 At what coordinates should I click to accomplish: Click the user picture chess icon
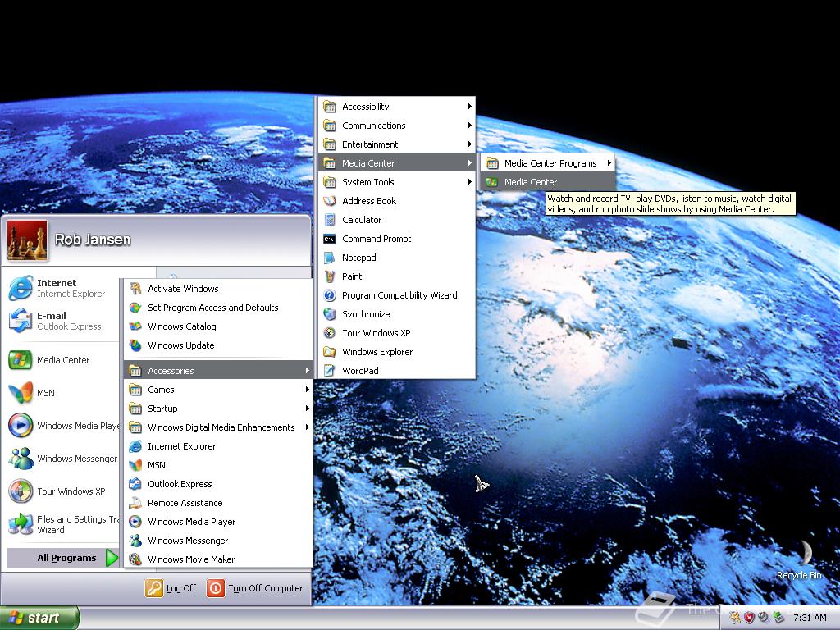pos(27,240)
